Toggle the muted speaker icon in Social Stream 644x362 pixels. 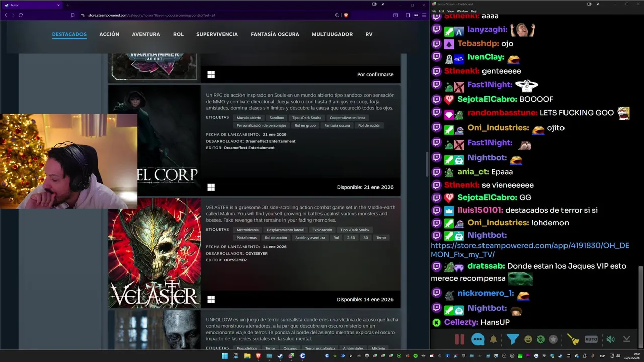[610, 339]
